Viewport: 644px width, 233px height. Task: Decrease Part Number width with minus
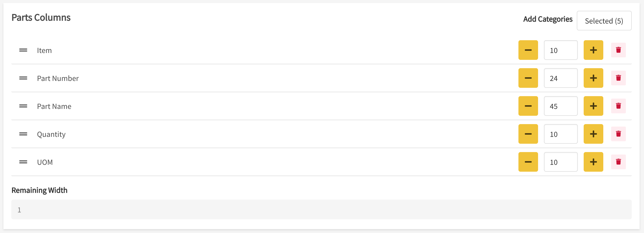[x=528, y=78]
